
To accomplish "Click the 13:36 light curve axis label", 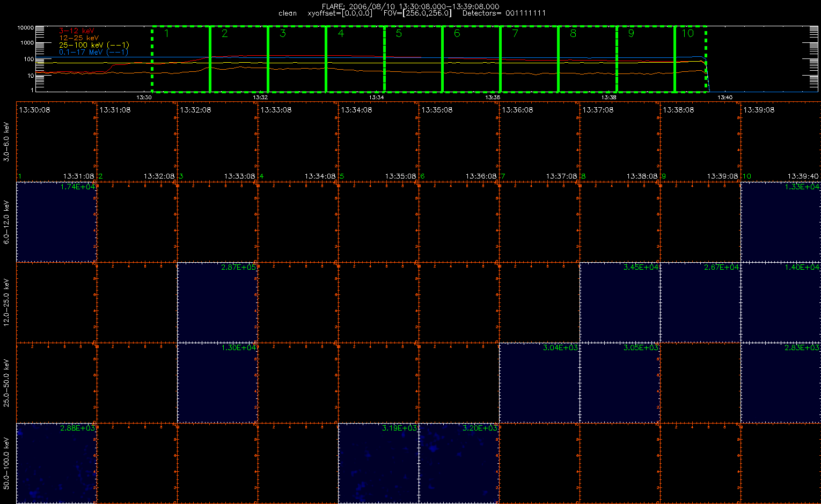I will 493,98.
